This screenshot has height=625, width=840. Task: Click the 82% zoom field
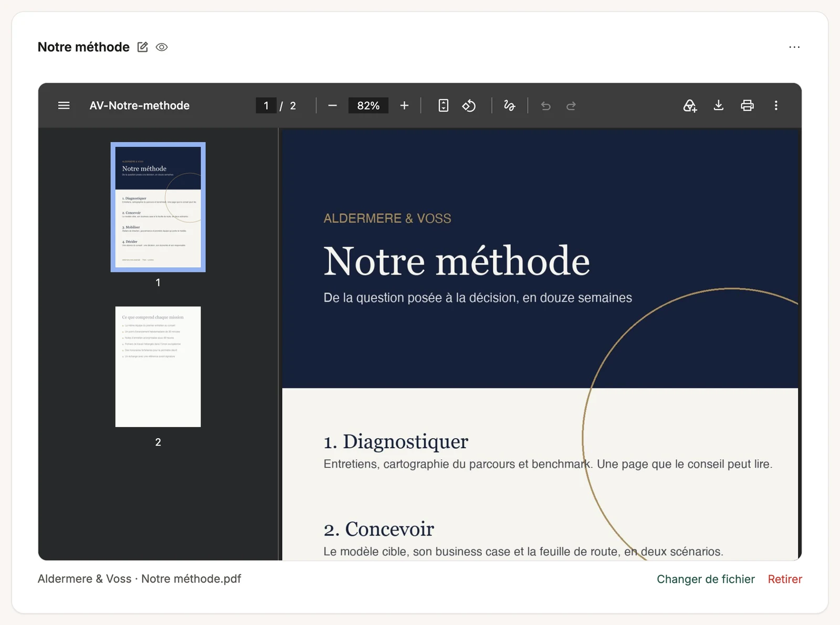click(368, 105)
